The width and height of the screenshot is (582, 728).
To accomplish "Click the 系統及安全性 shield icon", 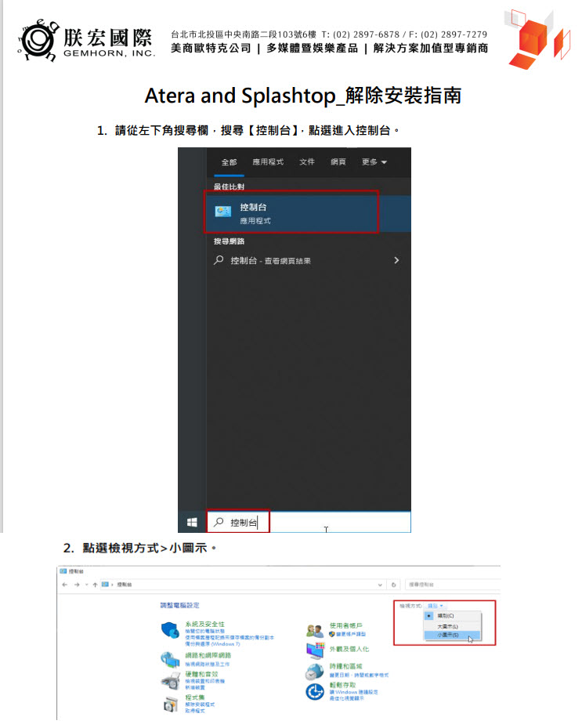I will tap(170, 629).
